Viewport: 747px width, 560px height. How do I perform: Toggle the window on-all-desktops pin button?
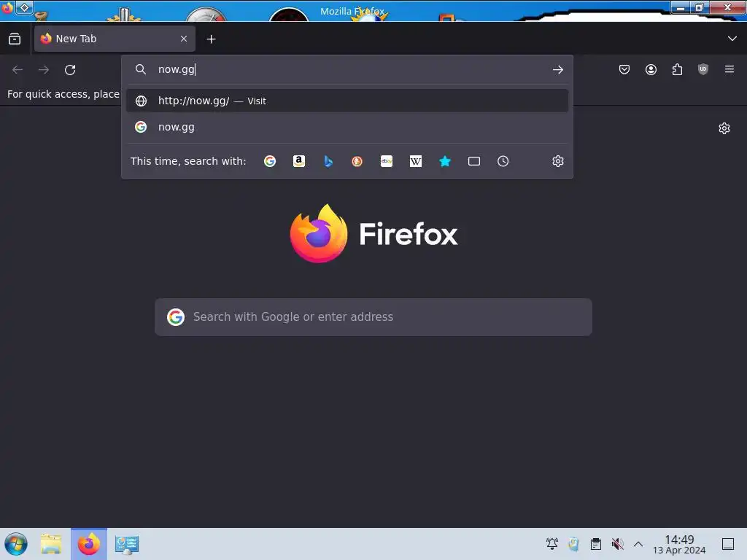tap(24, 7)
